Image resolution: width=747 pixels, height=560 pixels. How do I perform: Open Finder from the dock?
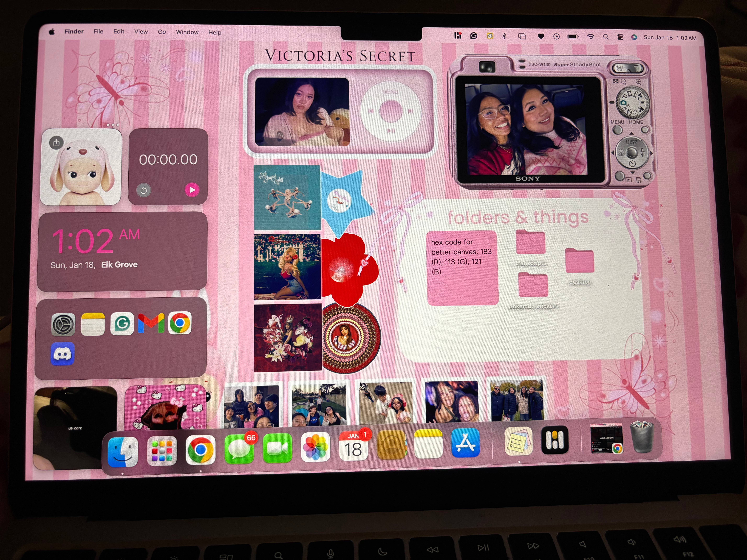[123, 451]
